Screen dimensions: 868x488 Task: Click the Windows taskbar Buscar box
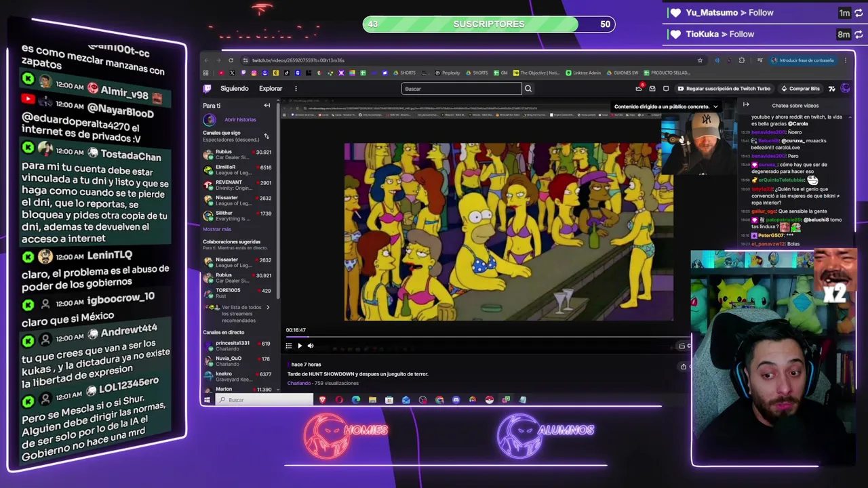265,400
